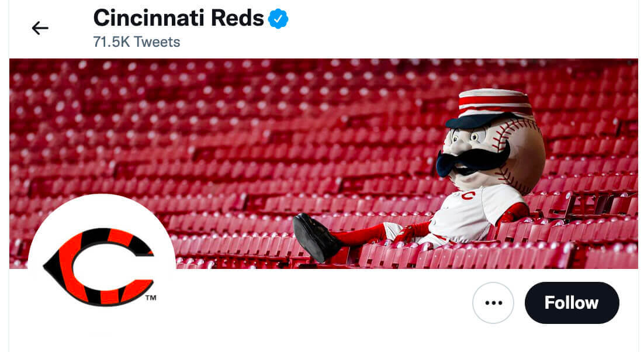The image size is (644, 352).
Task: Click the word Follow in the button
Action: (572, 303)
